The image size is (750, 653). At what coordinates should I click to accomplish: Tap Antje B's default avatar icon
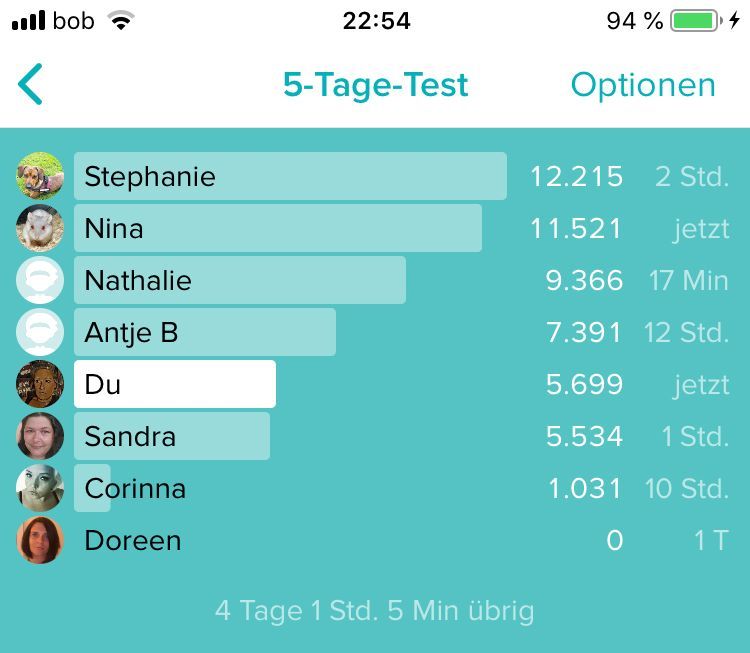click(x=40, y=332)
